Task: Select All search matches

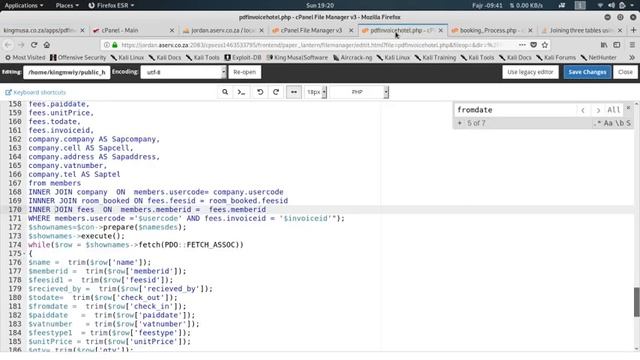Action: 613,110
